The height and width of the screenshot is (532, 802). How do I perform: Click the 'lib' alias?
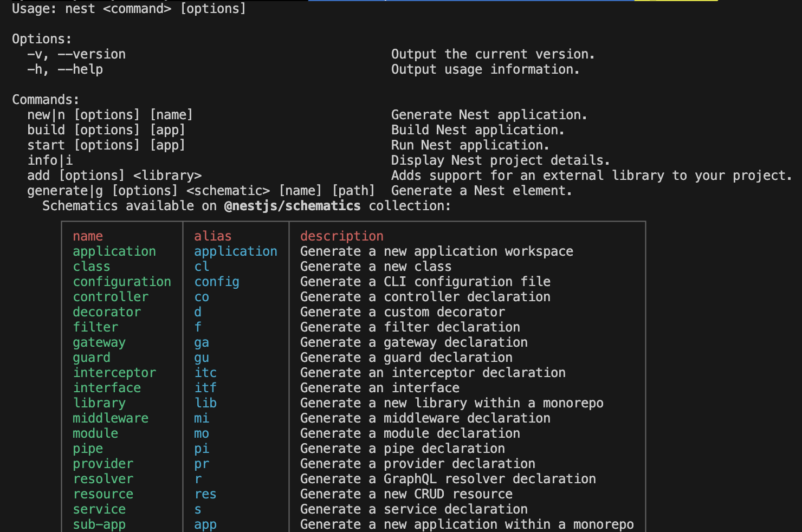205,403
